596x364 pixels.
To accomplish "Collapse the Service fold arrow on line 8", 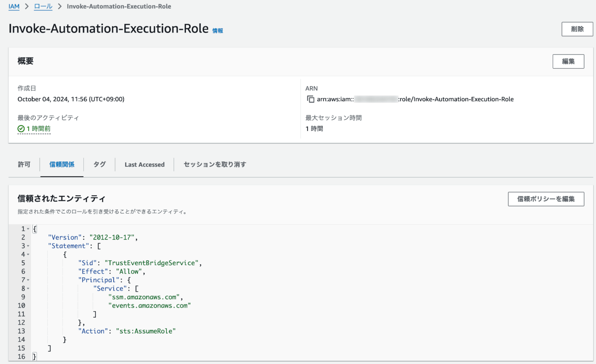I will pyautogui.click(x=28, y=288).
